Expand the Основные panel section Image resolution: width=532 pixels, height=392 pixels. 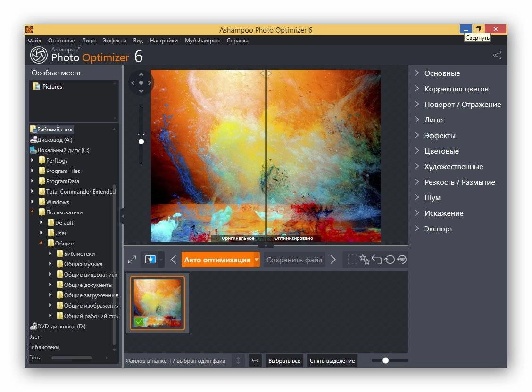[417, 73]
